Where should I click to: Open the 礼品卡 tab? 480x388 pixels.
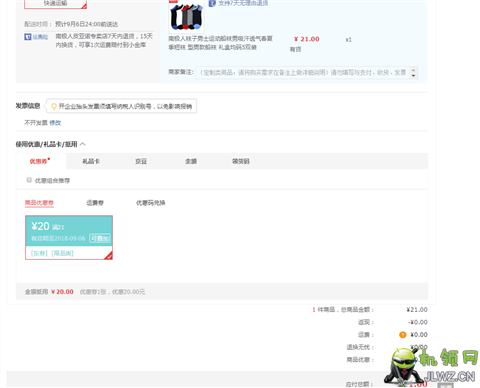pyautogui.click(x=91, y=161)
